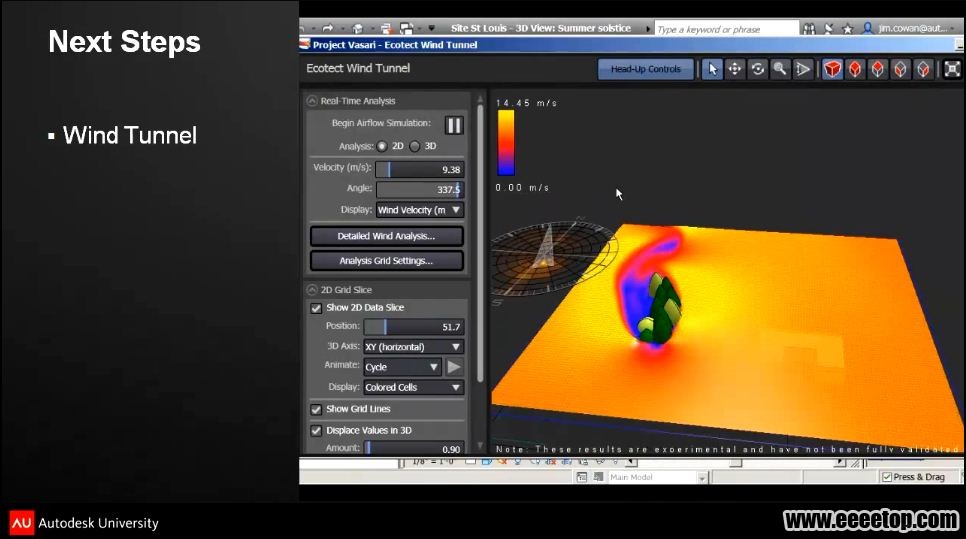Click the velocity color legend bar

tap(506, 143)
